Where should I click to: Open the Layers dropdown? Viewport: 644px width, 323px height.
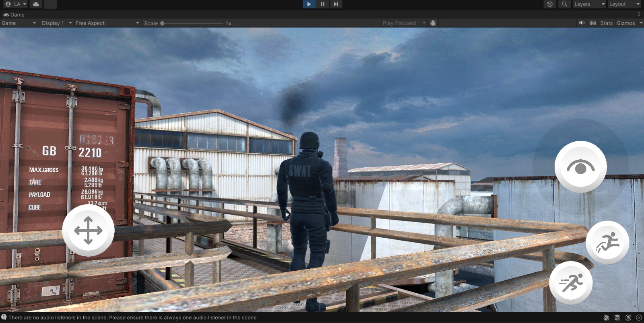(589, 4)
